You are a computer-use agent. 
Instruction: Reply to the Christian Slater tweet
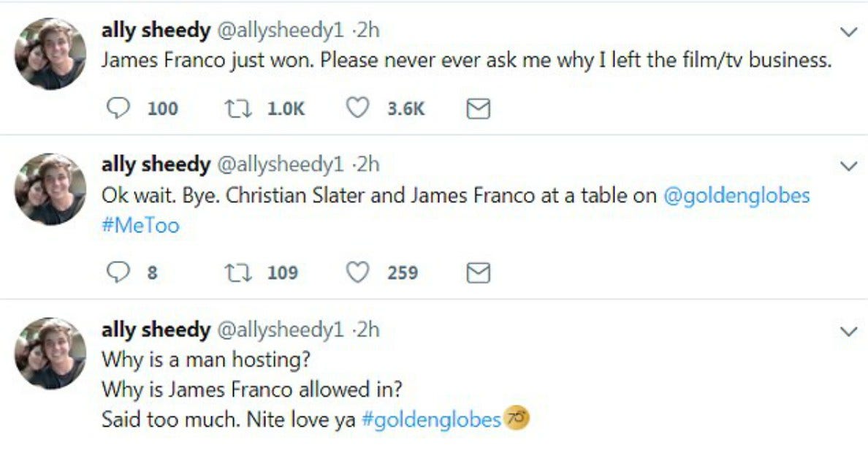click(118, 273)
